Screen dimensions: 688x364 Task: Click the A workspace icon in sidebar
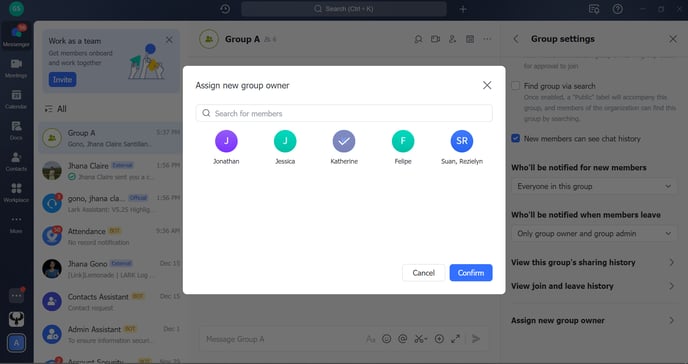tap(16, 343)
